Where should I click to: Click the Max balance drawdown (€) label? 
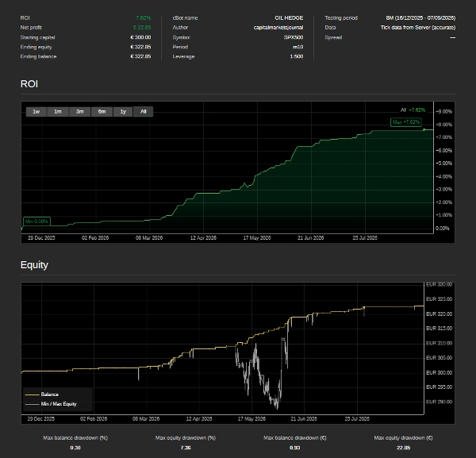(x=295, y=437)
